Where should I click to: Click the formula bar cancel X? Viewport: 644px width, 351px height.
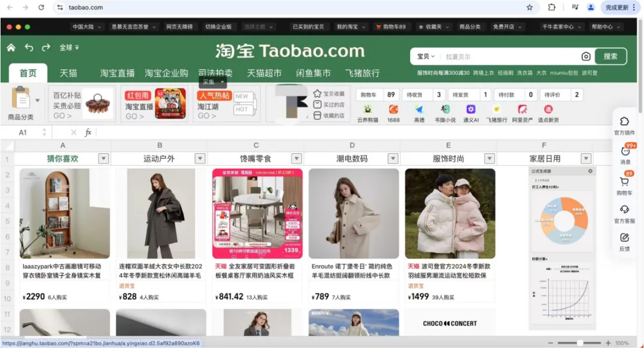click(x=74, y=133)
